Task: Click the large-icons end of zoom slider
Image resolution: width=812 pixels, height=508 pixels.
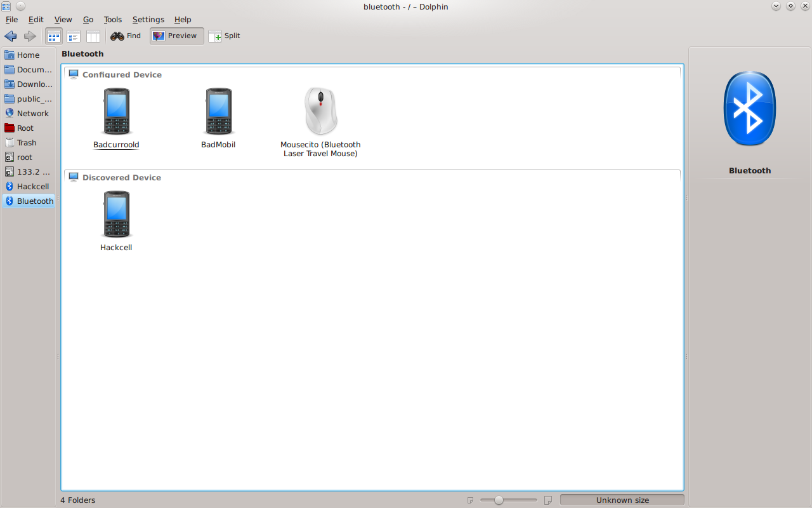Action: tap(548, 500)
